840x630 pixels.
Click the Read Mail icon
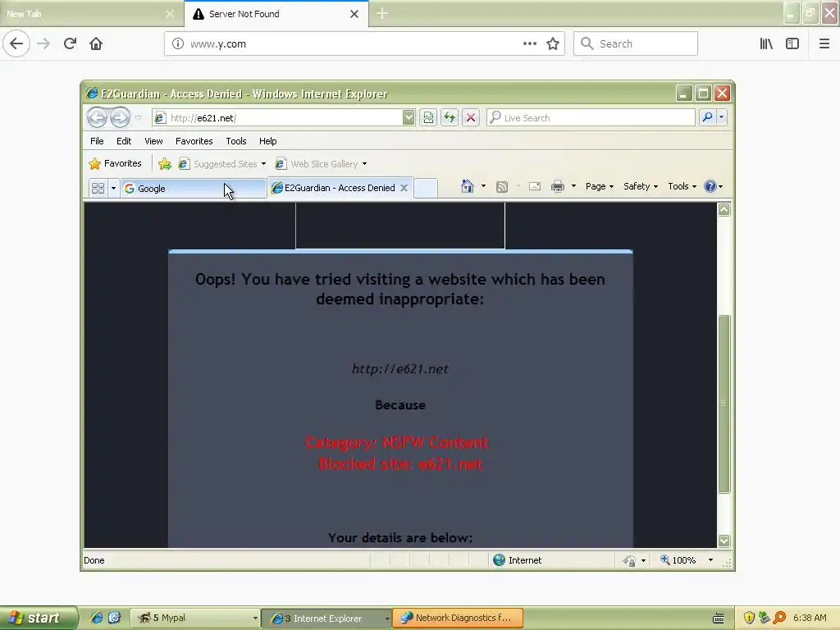535,186
